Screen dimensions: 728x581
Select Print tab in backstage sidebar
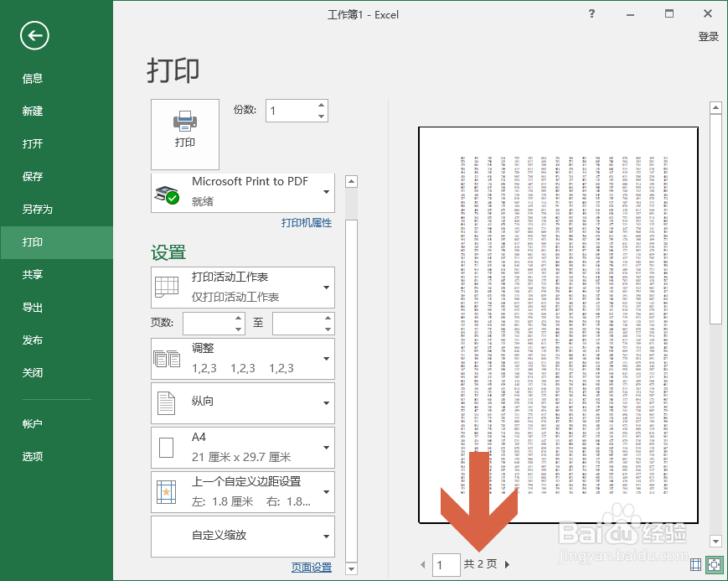(x=57, y=242)
